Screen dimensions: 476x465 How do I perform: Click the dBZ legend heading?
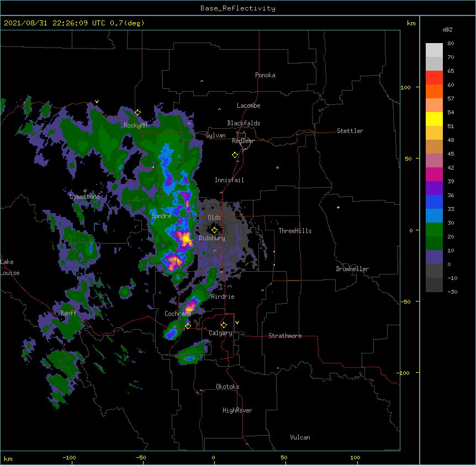click(x=447, y=30)
